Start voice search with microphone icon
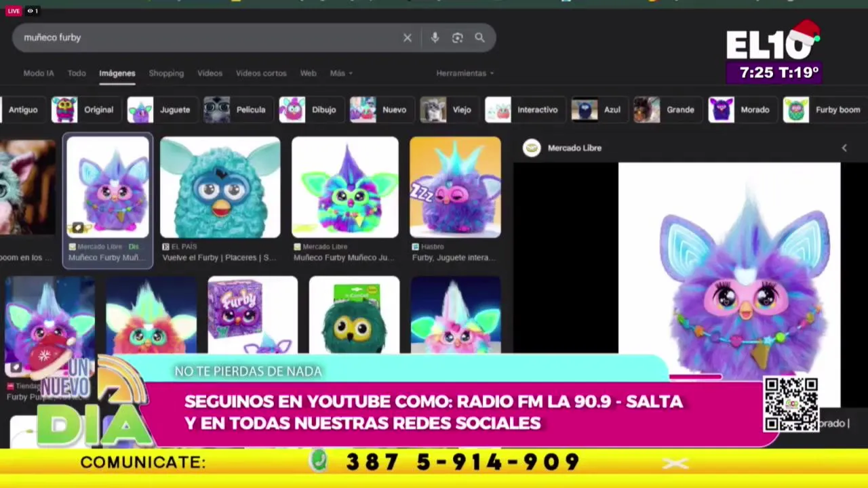 tap(435, 38)
